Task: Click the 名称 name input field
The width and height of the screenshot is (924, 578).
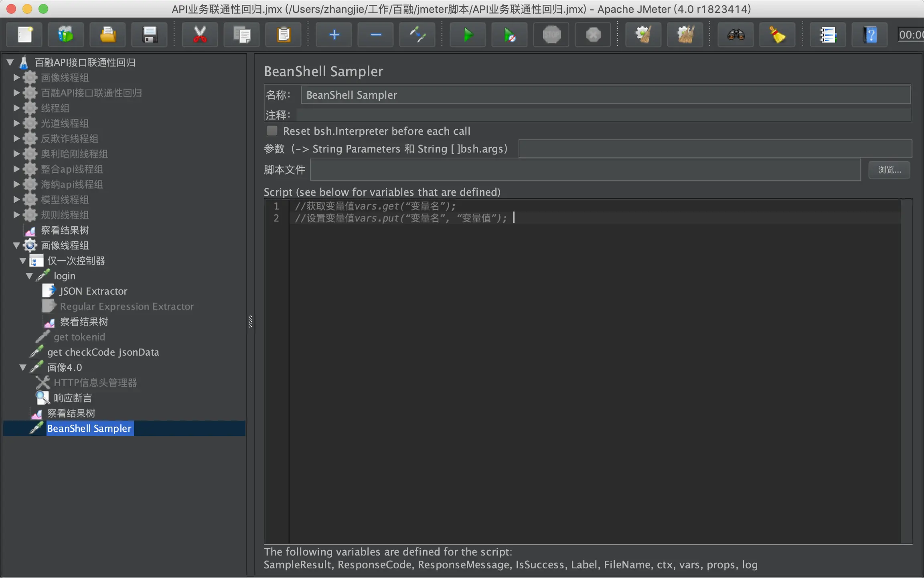Action: click(x=605, y=95)
